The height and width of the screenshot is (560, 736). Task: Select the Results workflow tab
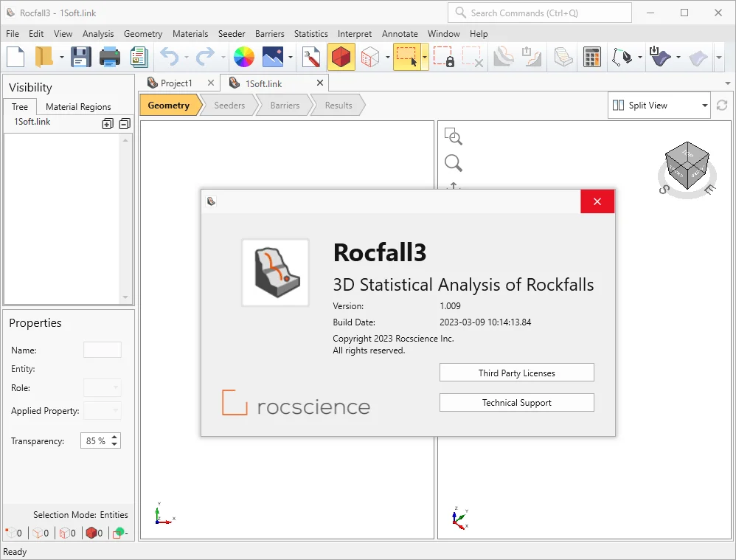point(339,106)
